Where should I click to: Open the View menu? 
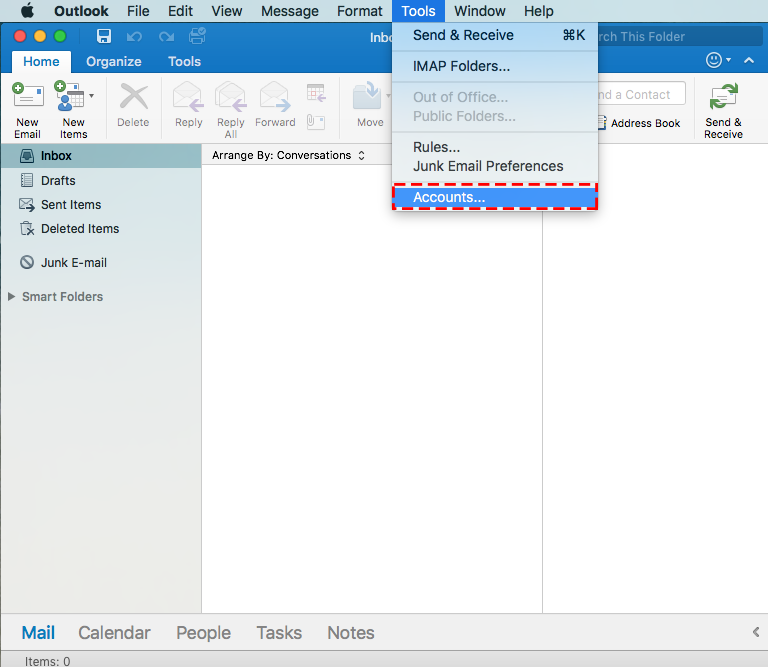[227, 11]
